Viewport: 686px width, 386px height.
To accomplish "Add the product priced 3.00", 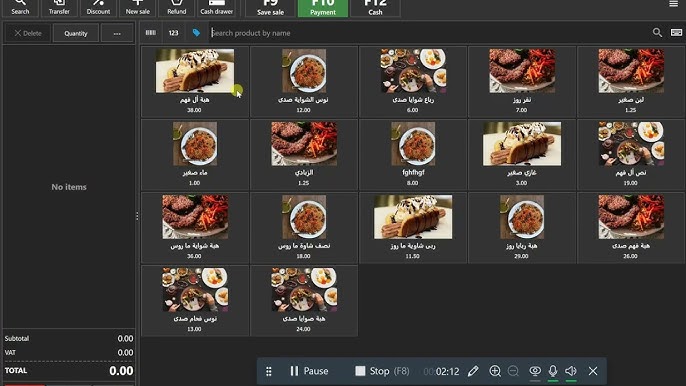I will 522,154.
